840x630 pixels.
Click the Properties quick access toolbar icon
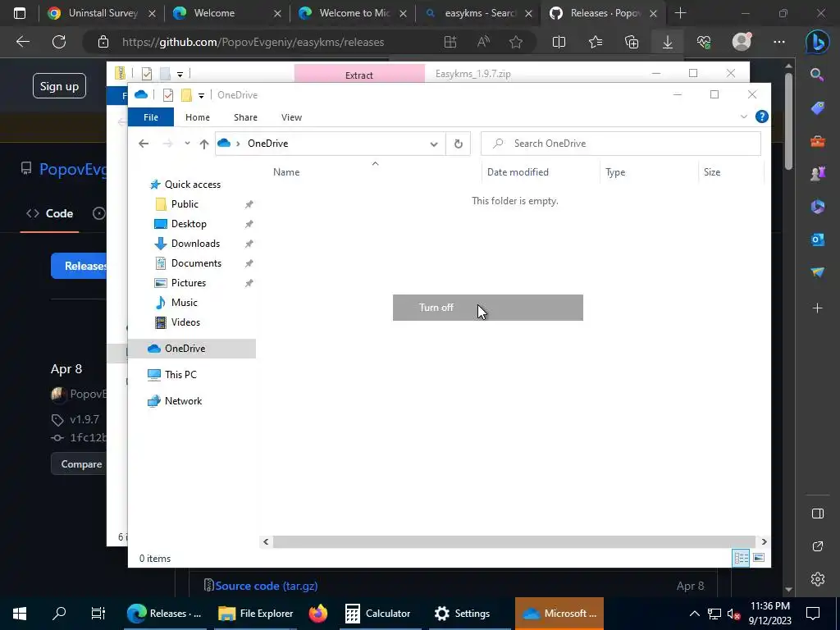pyautogui.click(x=167, y=95)
